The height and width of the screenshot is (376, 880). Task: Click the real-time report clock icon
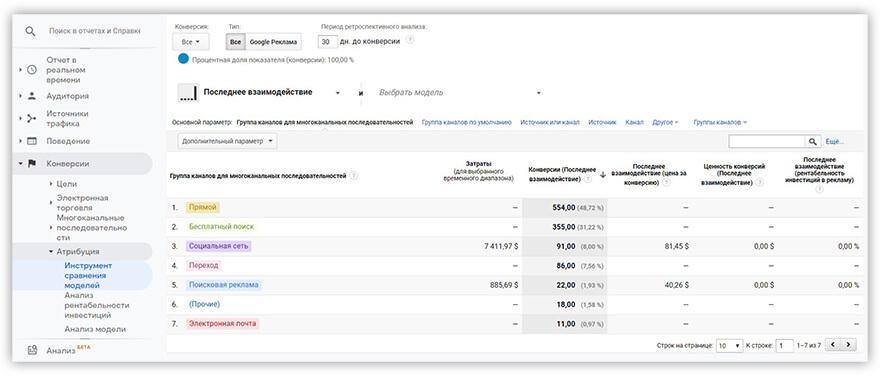point(31,70)
